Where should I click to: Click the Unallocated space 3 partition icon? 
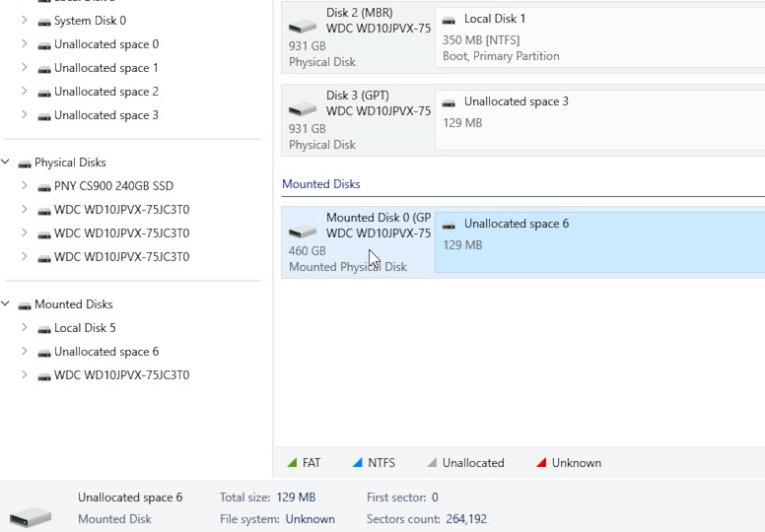[x=449, y=102]
